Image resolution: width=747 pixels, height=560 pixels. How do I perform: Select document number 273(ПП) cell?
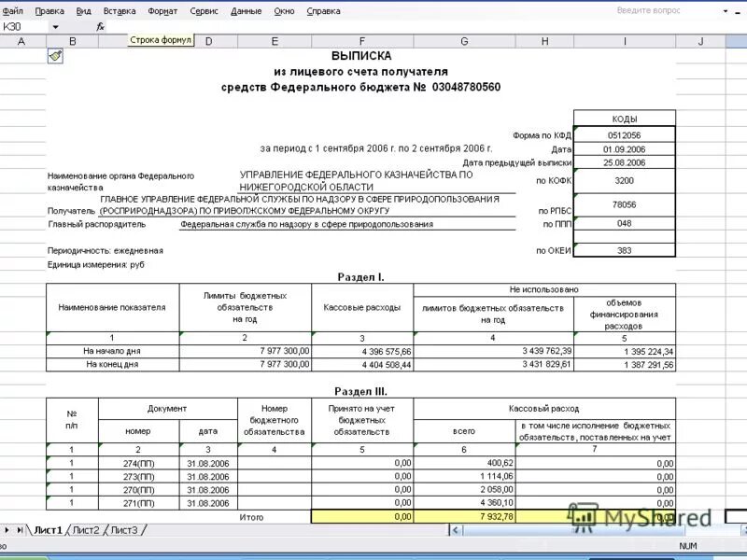[x=138, y=477]
